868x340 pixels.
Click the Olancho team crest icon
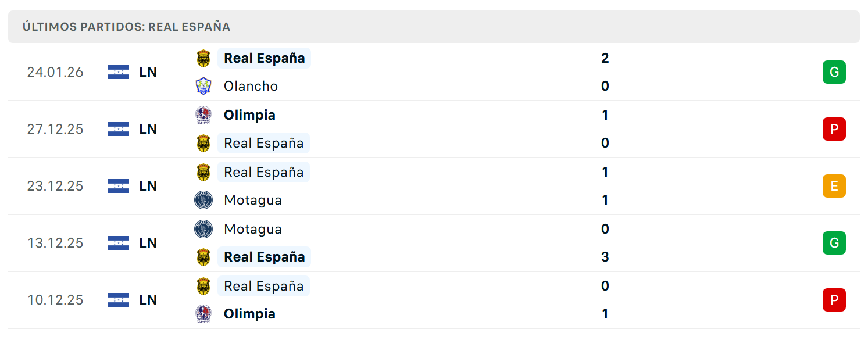tap(203, 86)
